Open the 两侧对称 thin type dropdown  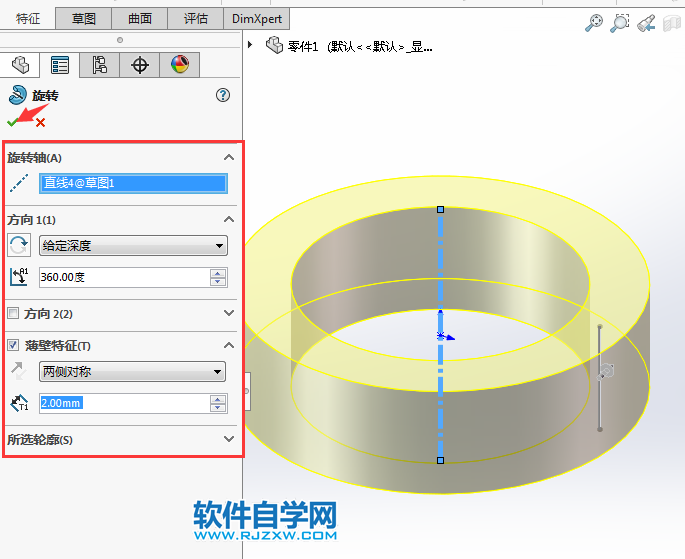(132, 372)
